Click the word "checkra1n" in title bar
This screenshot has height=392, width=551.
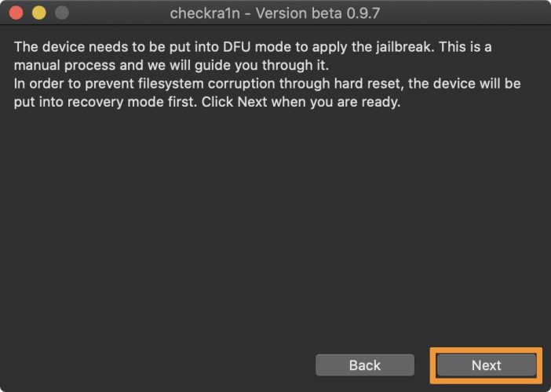click(206, 13)
